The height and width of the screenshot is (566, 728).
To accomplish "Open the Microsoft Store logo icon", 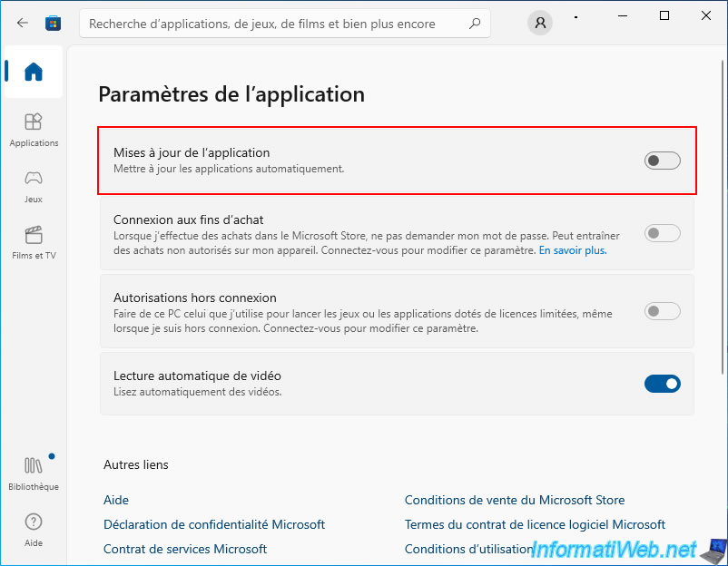I will pyautogui.click(x=53, y=24).
